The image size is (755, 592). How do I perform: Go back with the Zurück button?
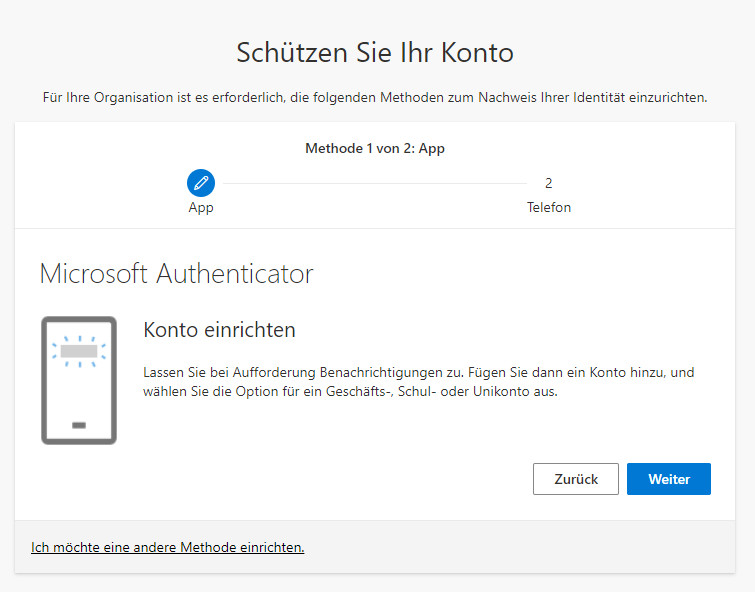575,479
